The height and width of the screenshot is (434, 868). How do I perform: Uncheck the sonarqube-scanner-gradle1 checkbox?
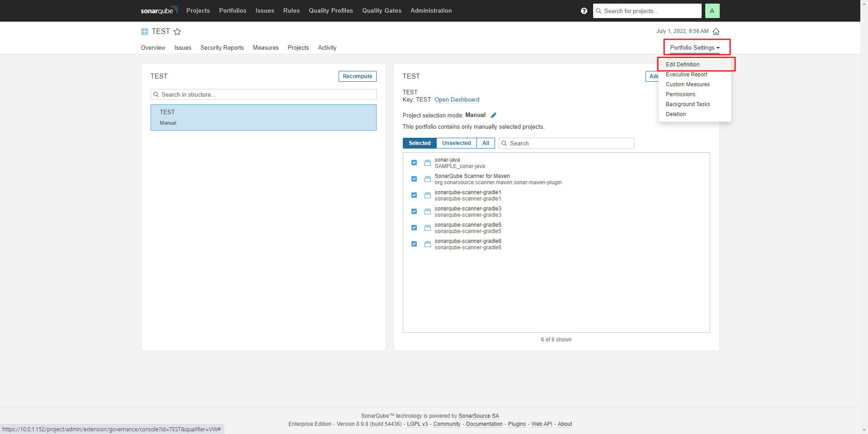(414, 195)
